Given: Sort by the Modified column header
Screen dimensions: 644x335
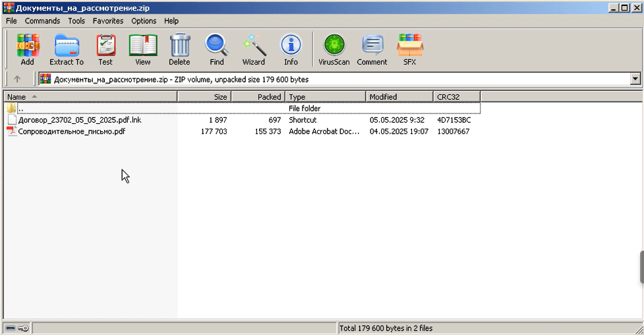Looking at the screenshot, I should coord(399,97).
